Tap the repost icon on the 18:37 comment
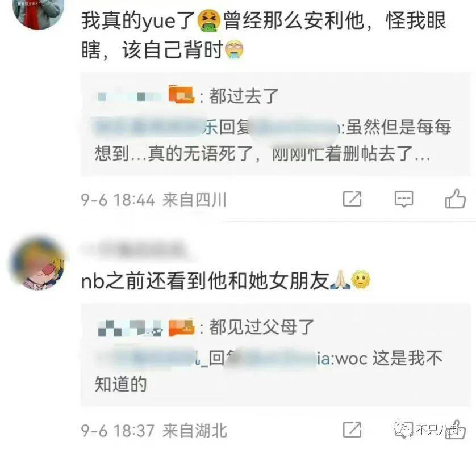476x450 pixels. [352, 430]
